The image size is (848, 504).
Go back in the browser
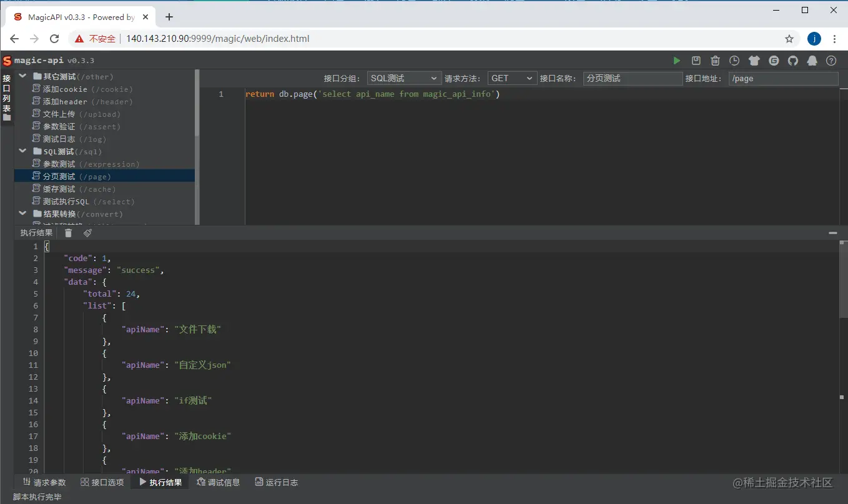14,39
